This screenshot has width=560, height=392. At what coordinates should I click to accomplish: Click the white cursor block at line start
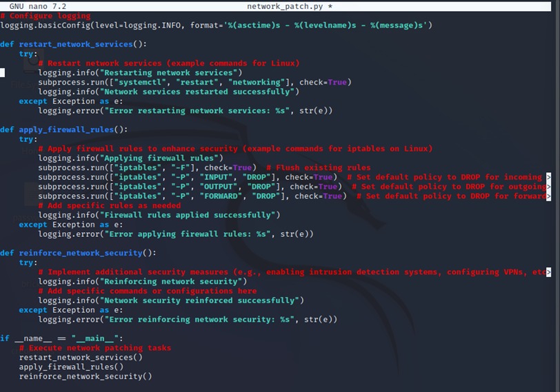tap(3, 73)
